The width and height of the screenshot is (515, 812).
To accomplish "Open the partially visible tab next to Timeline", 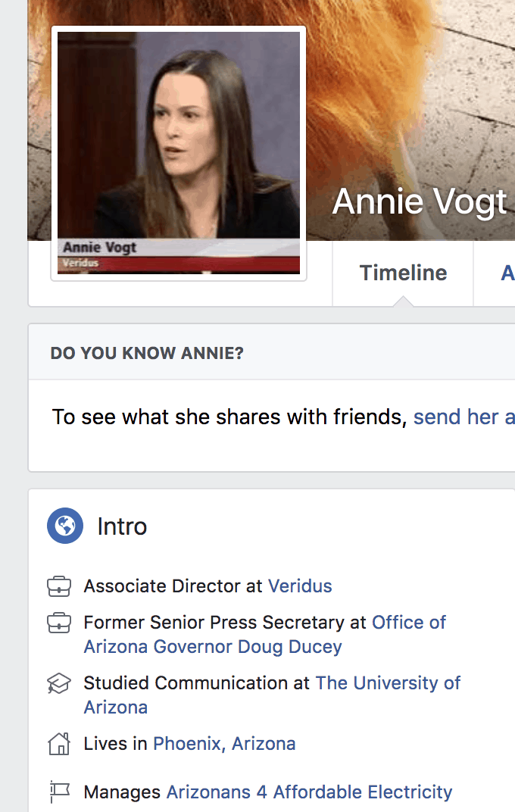I will (507, 273).
